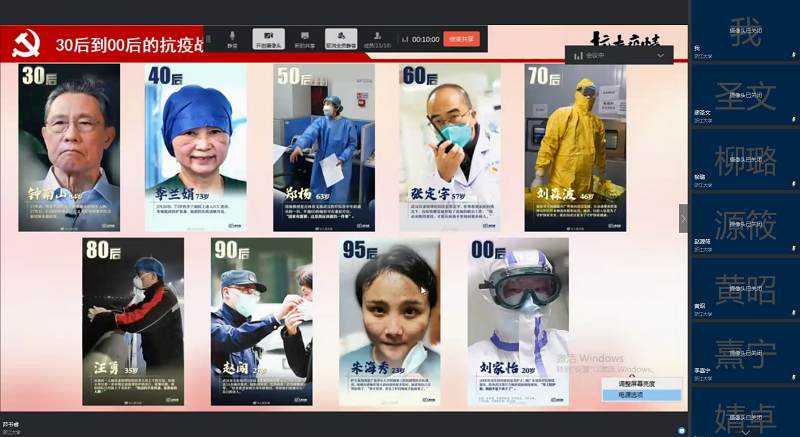Click the red 结束共享 button
Viewport: 800px width, 437px height.
click(461, 39)
